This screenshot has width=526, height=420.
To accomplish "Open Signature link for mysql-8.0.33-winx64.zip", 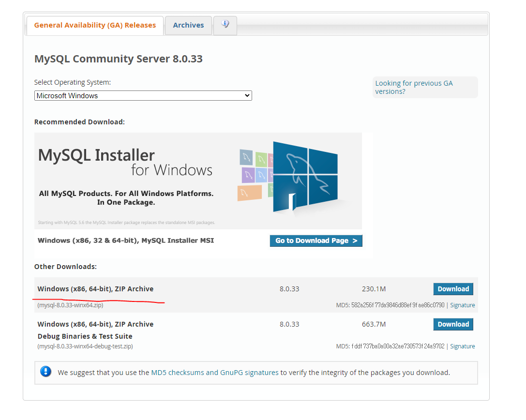I will click(462, 305).
